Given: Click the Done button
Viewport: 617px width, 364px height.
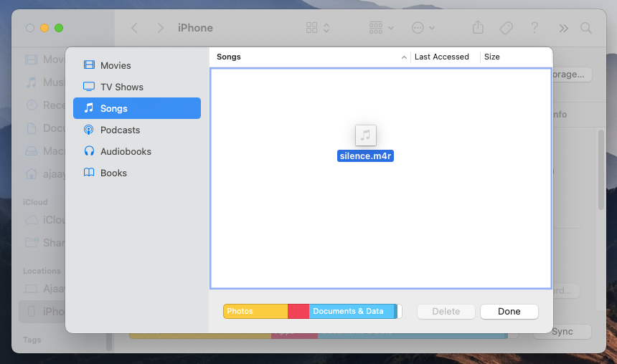Looking at the screenshot, I should [x=509, y=311].
